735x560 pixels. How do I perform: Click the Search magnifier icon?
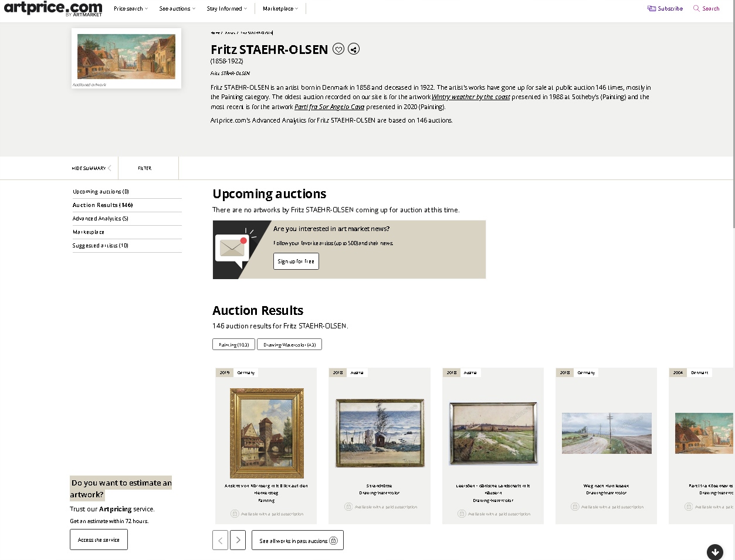[x=696, y=9]
